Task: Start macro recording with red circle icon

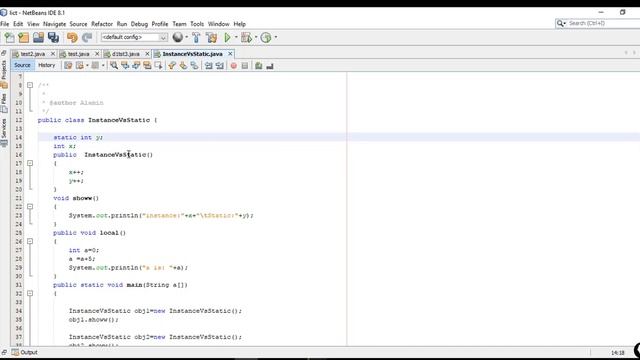Action: [x=233, y=65]
